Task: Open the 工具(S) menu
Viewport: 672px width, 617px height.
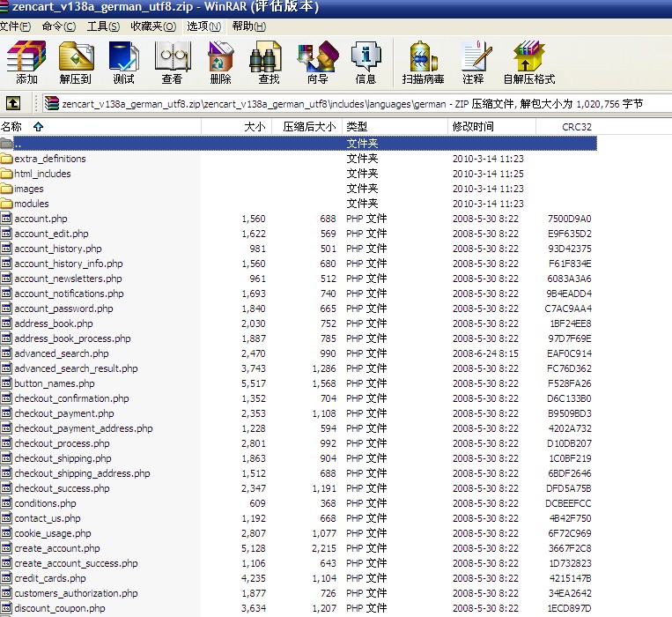Action: coord(103,26)
